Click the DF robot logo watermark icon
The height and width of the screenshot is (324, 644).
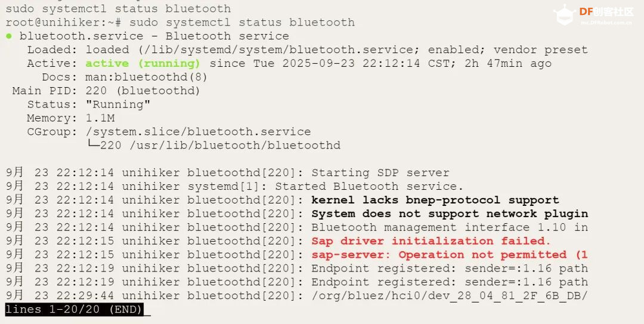[x=564, y=15]
